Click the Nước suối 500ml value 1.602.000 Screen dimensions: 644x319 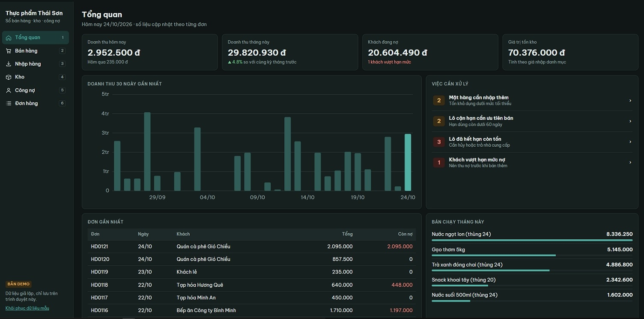click(620, 295)
